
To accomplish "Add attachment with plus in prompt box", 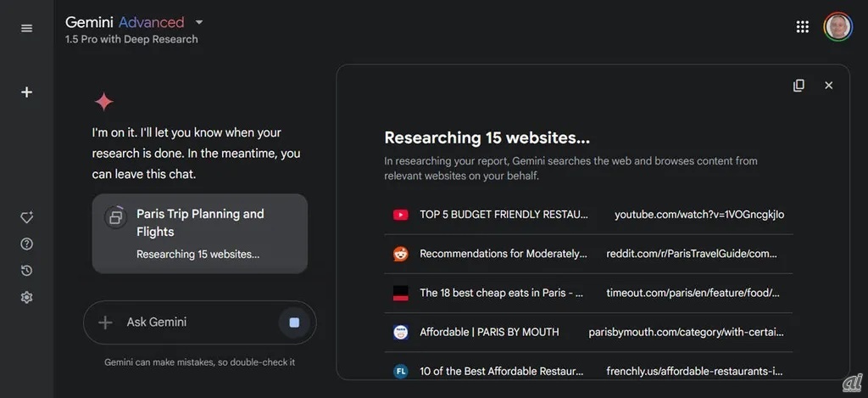I will point(105,322).
